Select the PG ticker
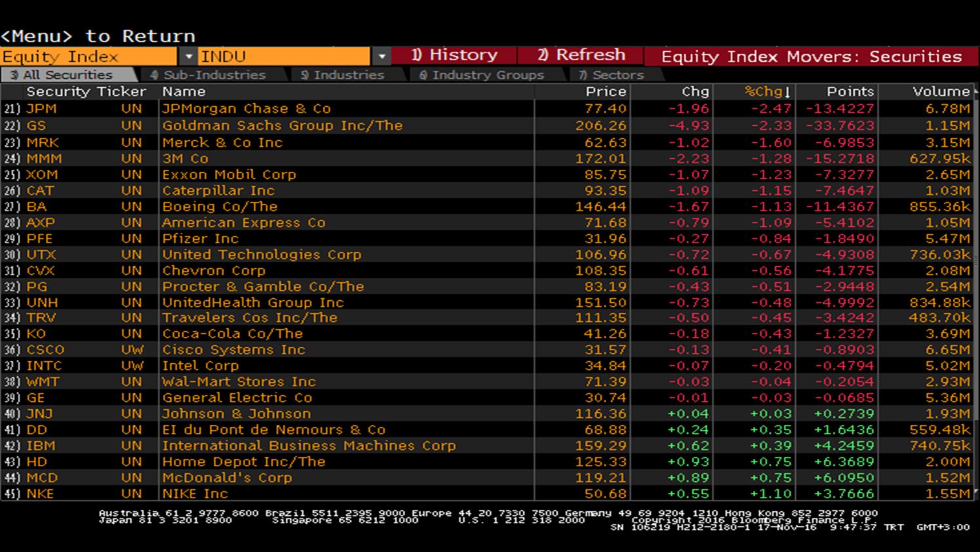 36,286
